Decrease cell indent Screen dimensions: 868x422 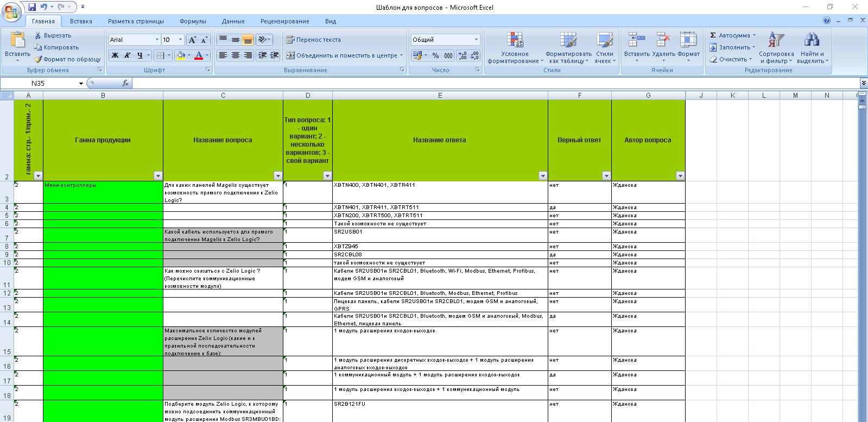[x=262, y=55]
